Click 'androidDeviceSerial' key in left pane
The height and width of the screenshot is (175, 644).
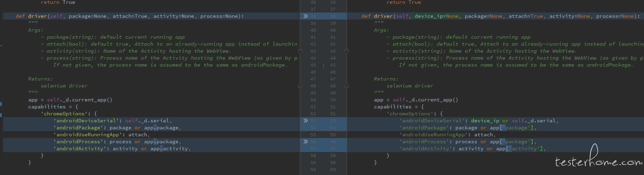(86, 121)
